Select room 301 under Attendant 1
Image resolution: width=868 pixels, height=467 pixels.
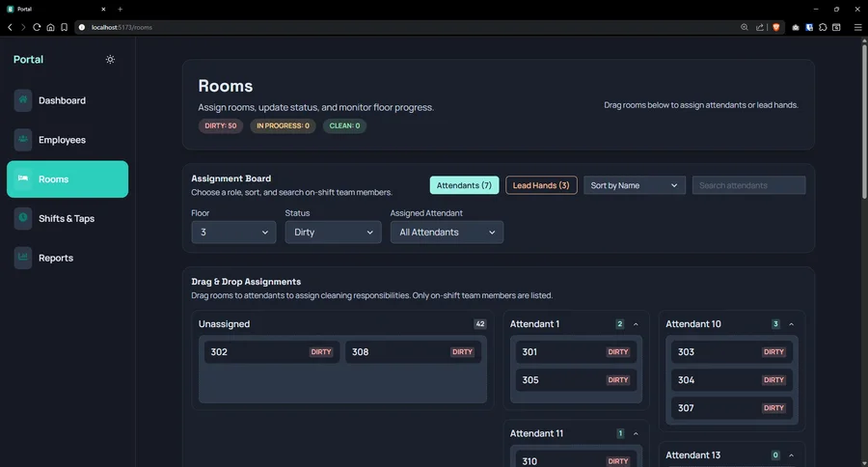[576, 352]
